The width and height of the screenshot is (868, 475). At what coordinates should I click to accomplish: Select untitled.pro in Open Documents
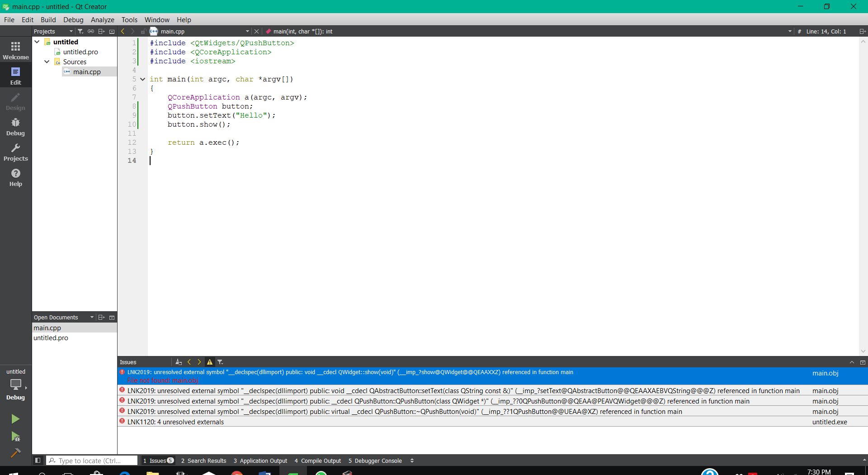click(75, 338)
